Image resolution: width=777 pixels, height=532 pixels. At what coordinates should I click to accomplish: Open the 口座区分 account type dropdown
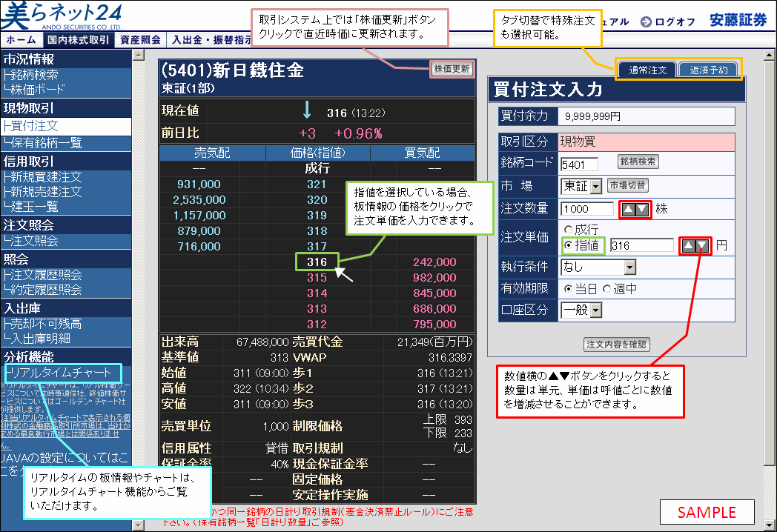pos(595,310)
